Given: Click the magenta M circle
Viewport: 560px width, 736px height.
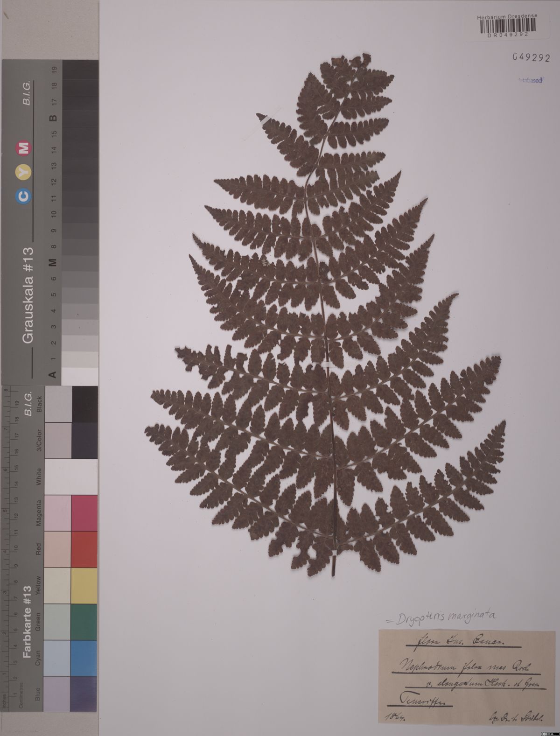Looking at the screenshot, I should pos(23,148).
